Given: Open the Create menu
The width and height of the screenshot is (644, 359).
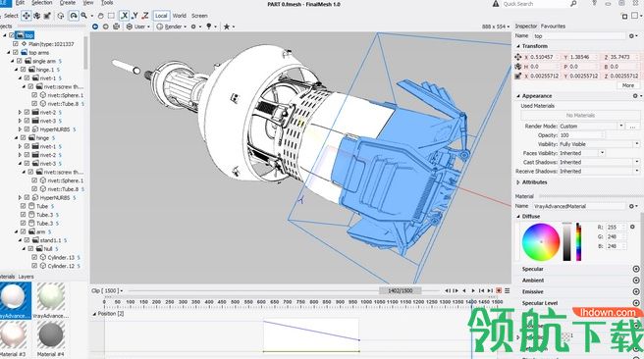Looking at the screenshot, I should pyautogui.click(x=68, y=3).
